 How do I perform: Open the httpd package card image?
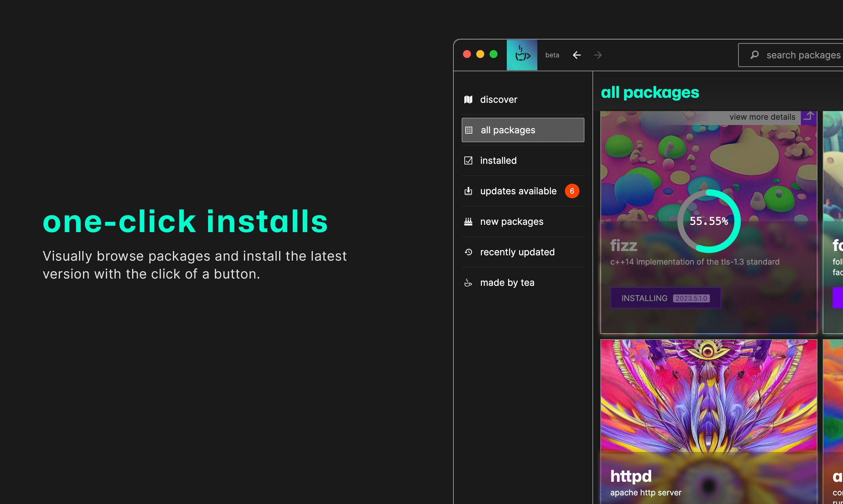coord(709,396)
